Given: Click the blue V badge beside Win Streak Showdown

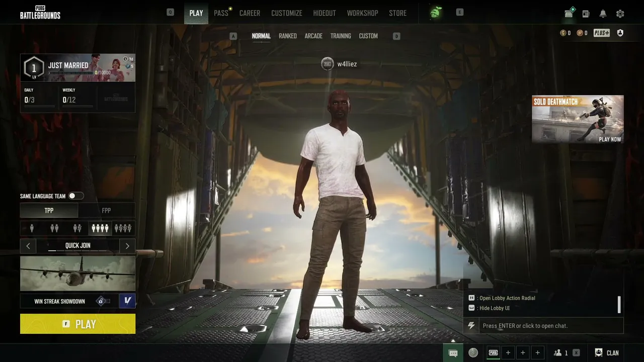Looking at the screenshot, I should point(127,301).
